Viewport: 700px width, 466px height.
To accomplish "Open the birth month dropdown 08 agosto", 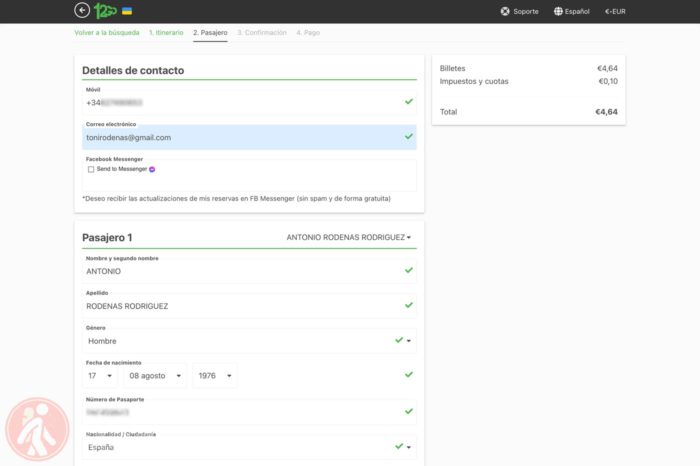I will 155,376.
